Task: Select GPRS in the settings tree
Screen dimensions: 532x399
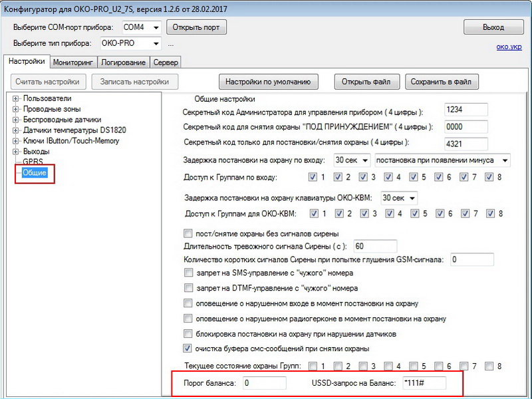Action: coord(33,162)
